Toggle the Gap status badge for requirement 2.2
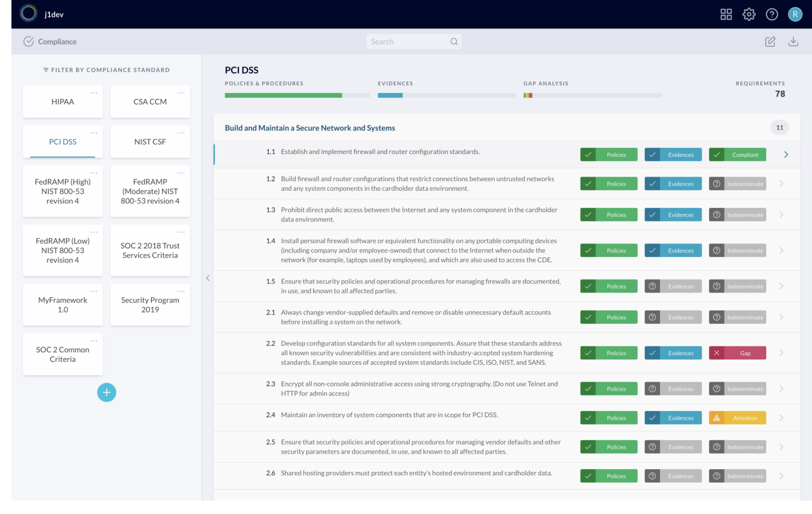 pos(737,353)
